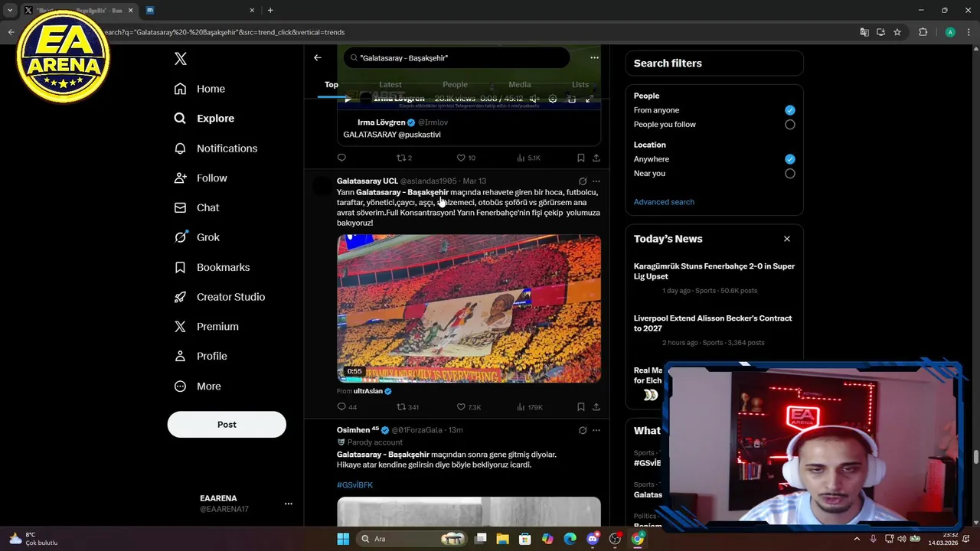
Task: Open the X logo home link
Action: click(x=180, y=59)
